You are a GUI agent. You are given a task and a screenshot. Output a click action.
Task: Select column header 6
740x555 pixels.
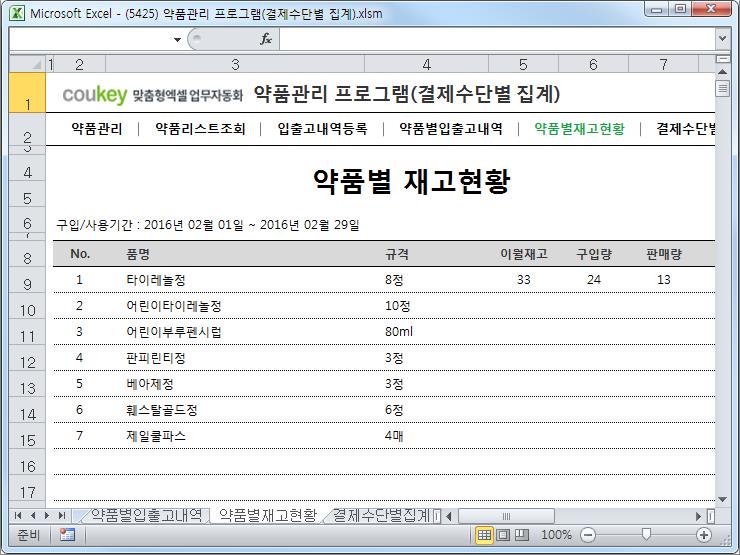pyautogui.click(x=593, y=64)
